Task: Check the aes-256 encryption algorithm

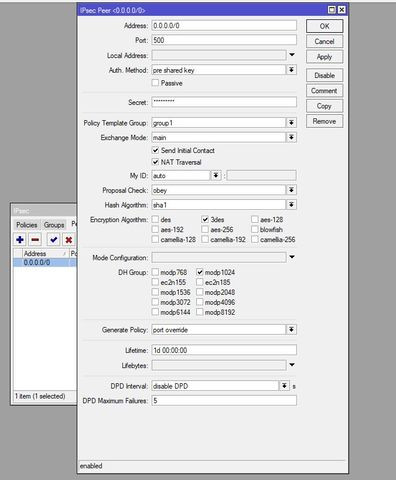Action: pos(205,229)
